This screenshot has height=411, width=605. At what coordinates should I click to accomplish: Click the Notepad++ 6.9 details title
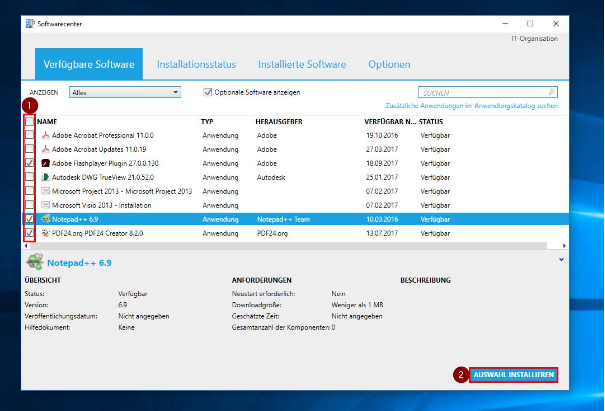[79, 263]
